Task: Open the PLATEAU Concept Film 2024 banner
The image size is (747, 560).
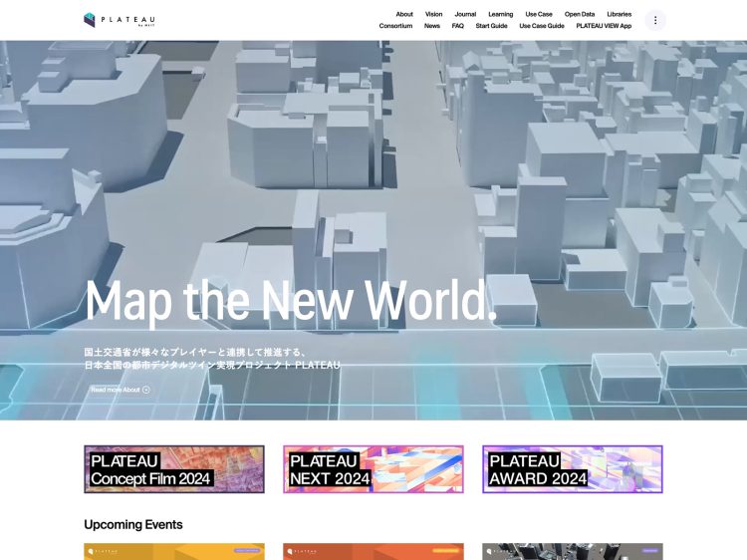Action: click(174, 469)
